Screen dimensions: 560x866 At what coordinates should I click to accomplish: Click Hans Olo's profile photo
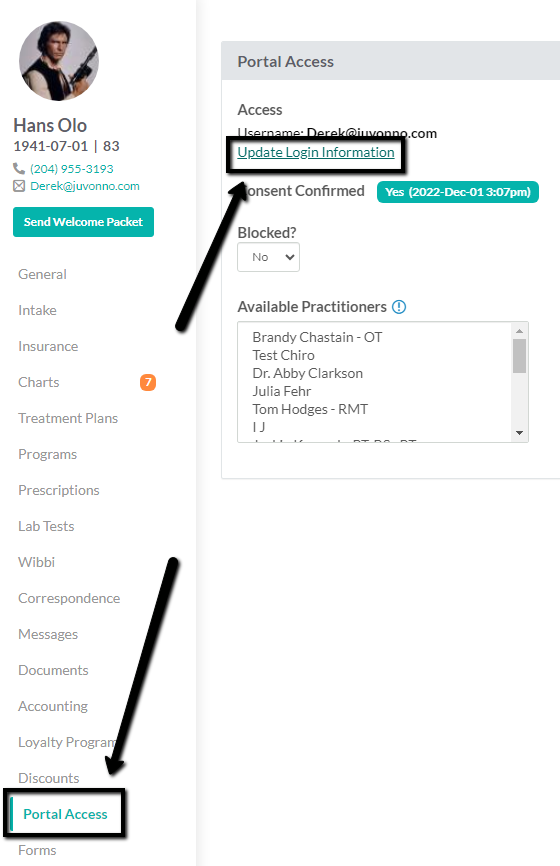[59, 61]
